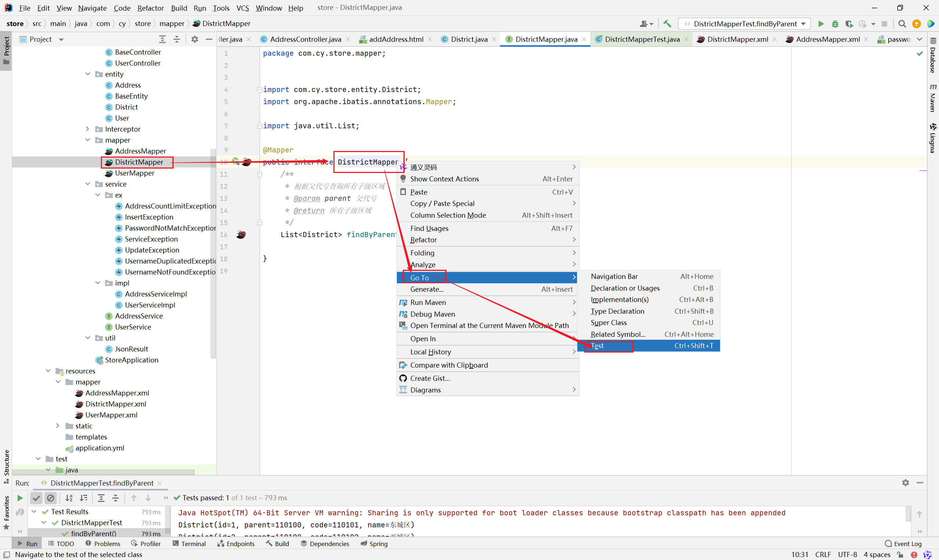Click the green Run button in top toolbar

tap(821, 24)
